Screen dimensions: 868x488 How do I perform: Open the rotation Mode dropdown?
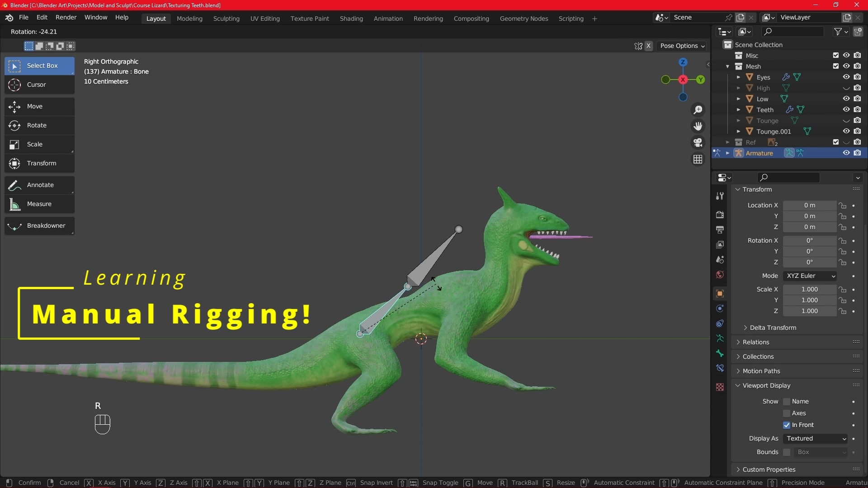pos(809,276)
